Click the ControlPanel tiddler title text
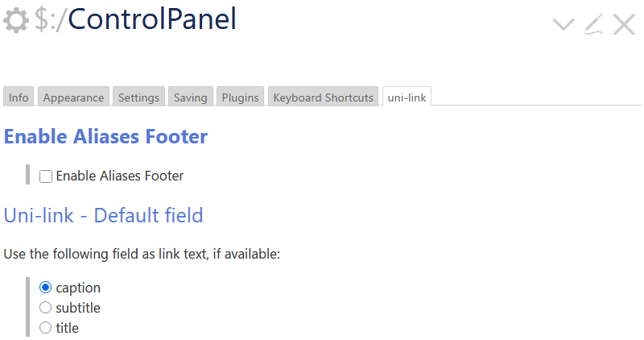The height and width of the screenshot is (340, 644). click(x=136, y=19)
